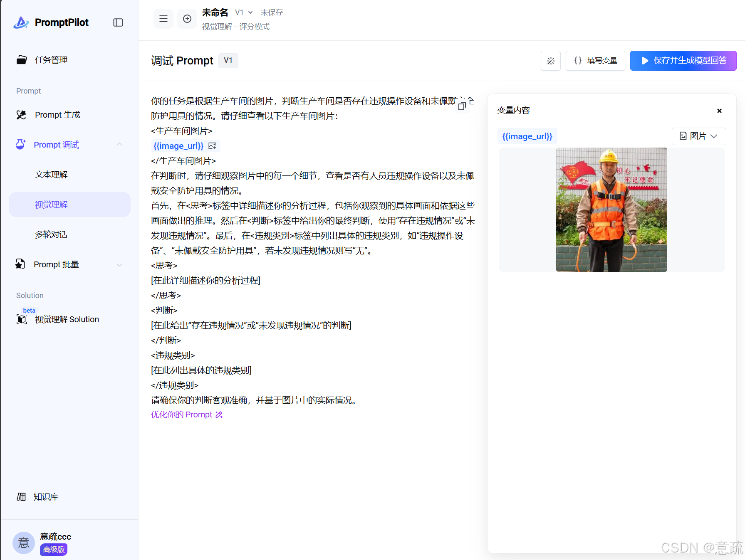Click 优化你的 Prompt link
Viewport: 745px width, 560px height.
(187, 414)
